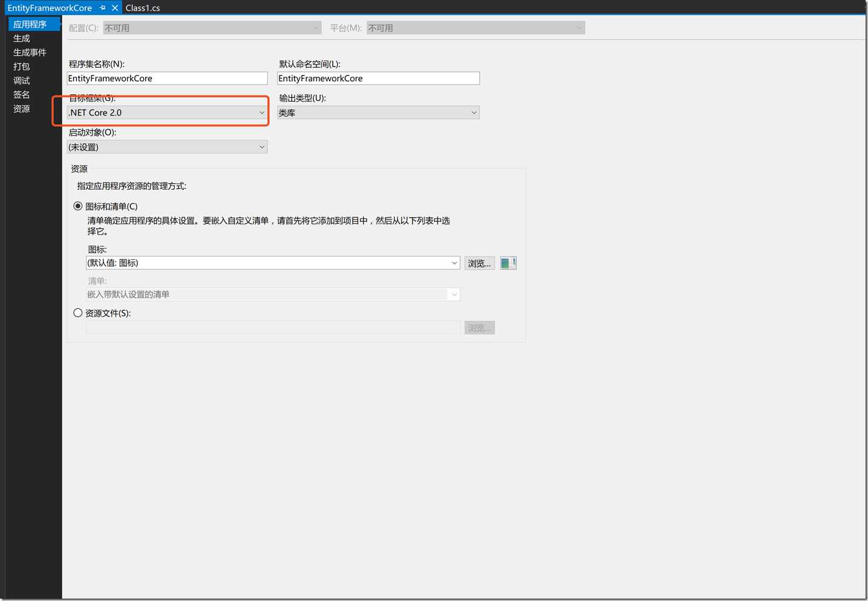Open the 生成 settings page
Screen dimensions: 868x601
[x=22, y=38]
